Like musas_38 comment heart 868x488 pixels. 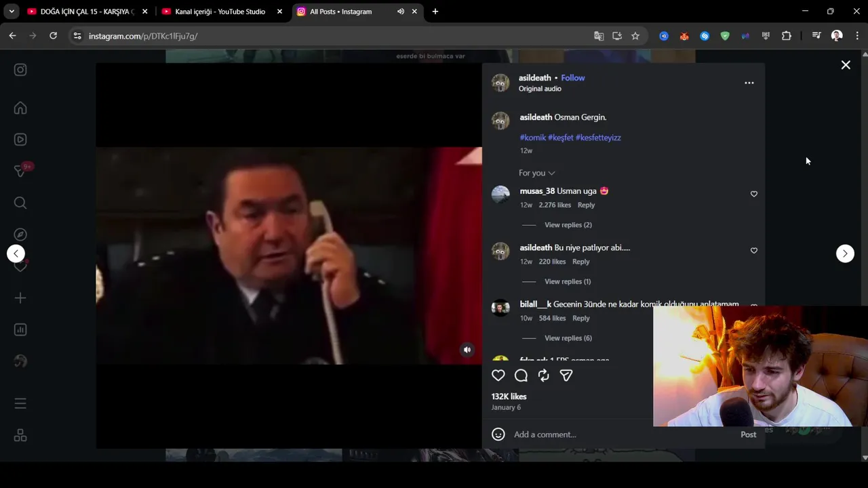tap(754, 194)
